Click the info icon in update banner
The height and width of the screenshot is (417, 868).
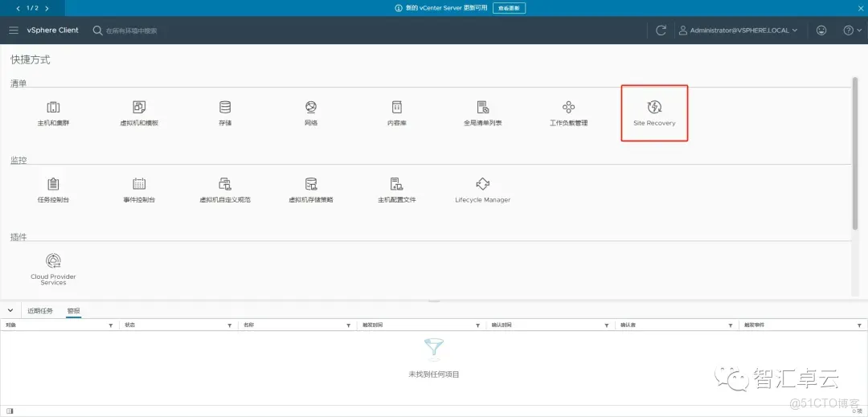coord(398,8)
